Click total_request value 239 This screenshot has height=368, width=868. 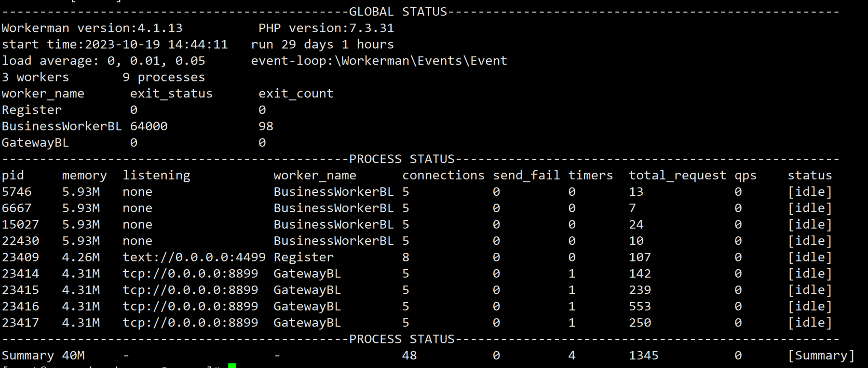pyautogui.click(x=639, y=290)
